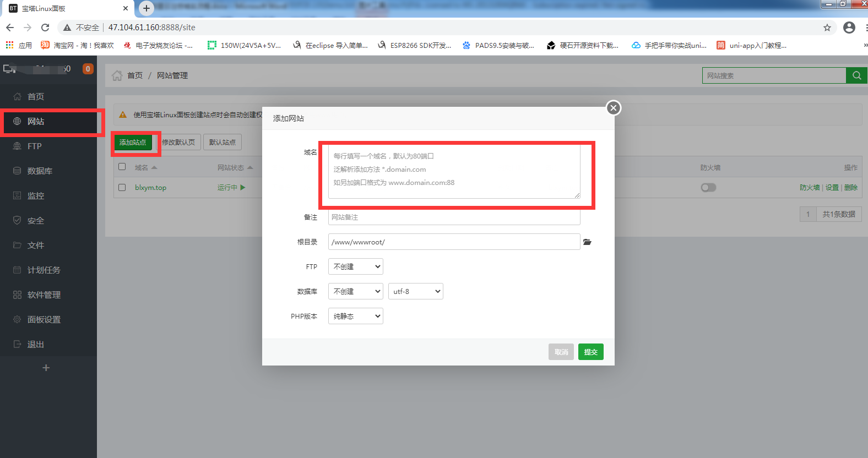868x458 pixels.
Task: Open a new browser tab with the plus
Action: pyautogui.click(x=147, y=8)
